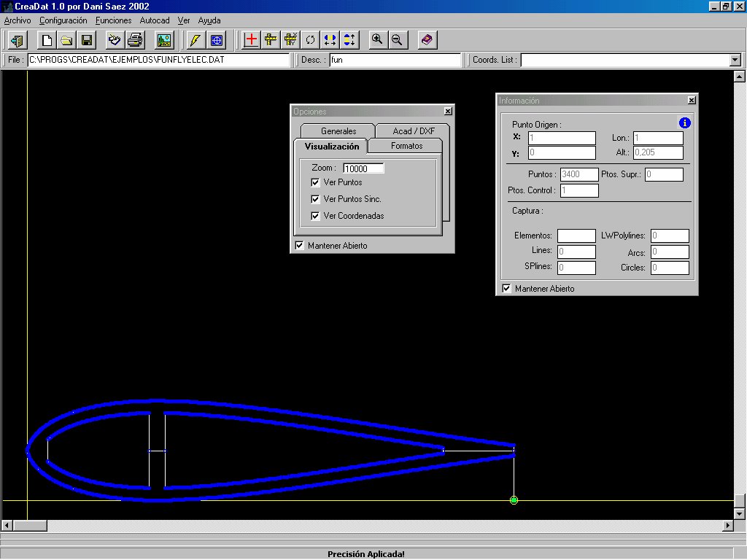This screenshot has width=747, height=560.
Task: Zoom out with the magnifier minus icon
Action: tap(398, 40)
